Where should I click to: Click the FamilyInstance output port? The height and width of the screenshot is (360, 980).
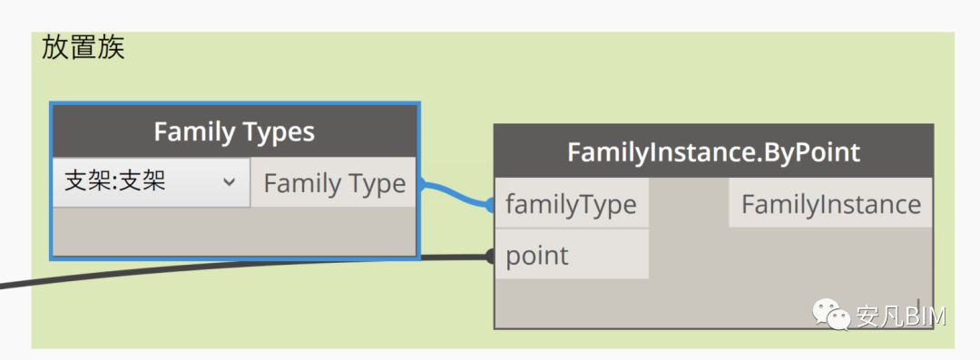coord(830,203)
